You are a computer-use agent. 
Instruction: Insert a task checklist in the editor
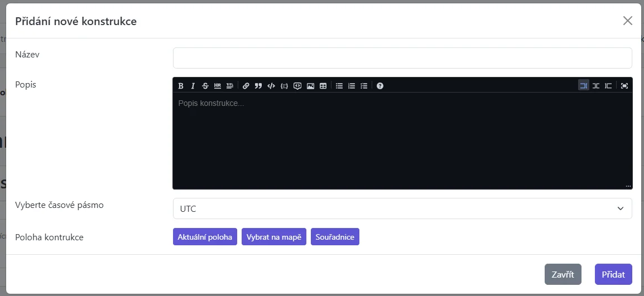click(364, 86)
